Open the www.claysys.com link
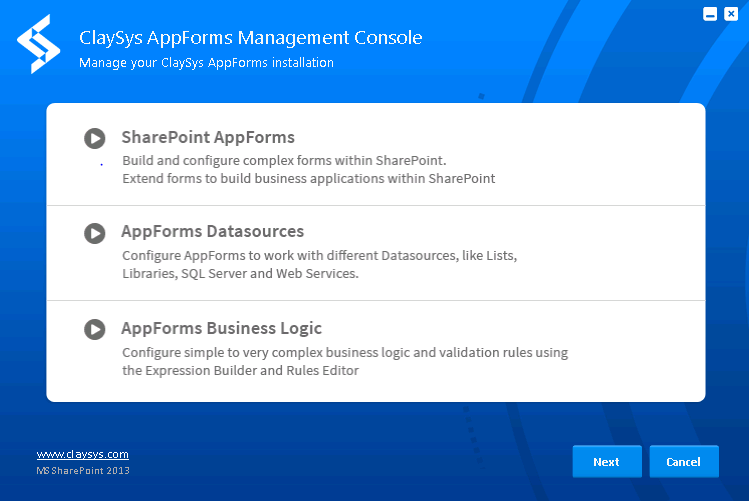The width and height of the screenshot is (749, 501). click(83, 454)
